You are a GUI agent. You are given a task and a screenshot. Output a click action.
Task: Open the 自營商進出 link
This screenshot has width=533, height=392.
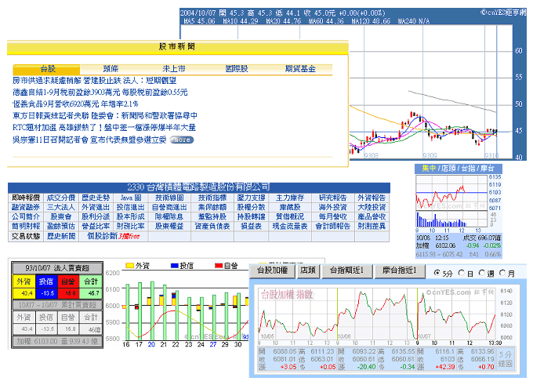(169, 208)
